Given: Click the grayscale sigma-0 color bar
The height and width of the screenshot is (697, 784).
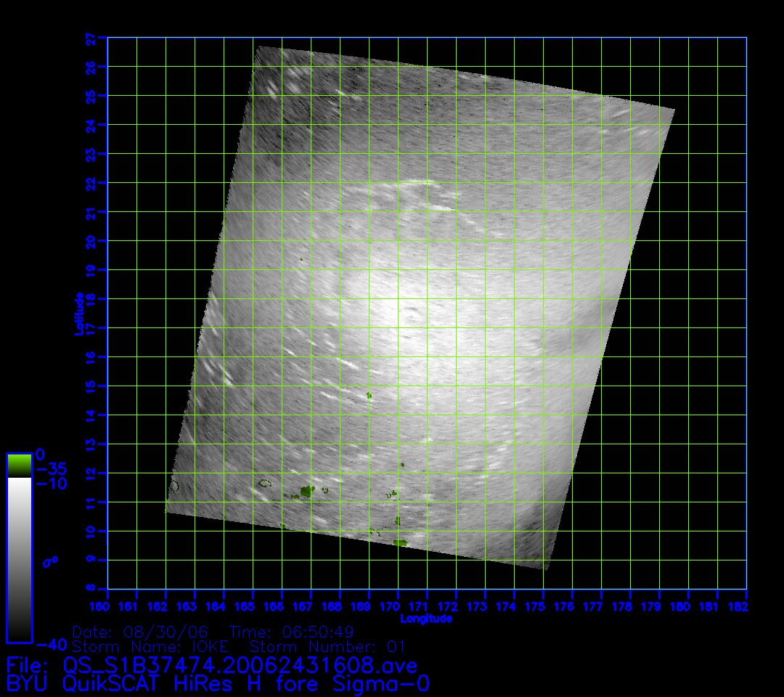Looking at the screenshot, I should [x=19, y=559].
